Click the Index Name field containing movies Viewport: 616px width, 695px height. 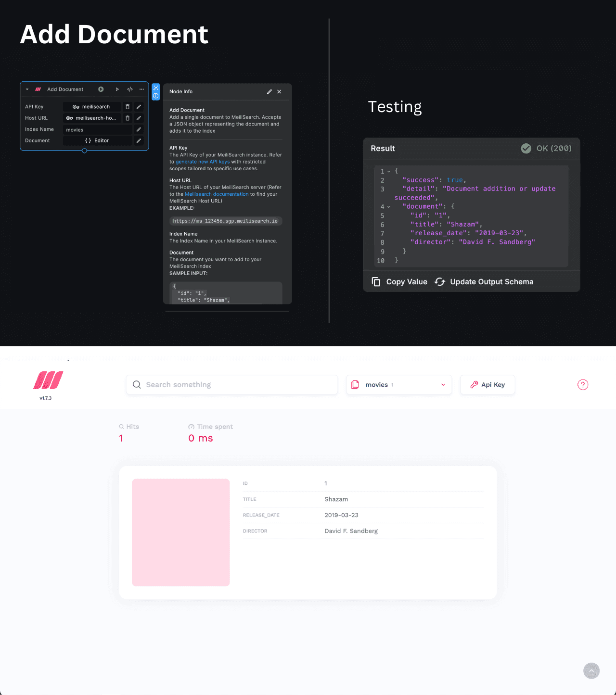click(x=98, y=129)
